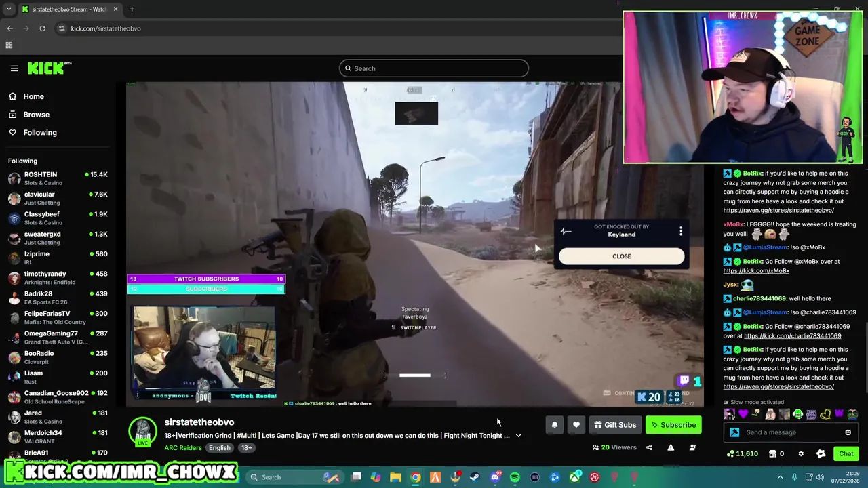Click the purple heart emote

[x=743, y=413]
